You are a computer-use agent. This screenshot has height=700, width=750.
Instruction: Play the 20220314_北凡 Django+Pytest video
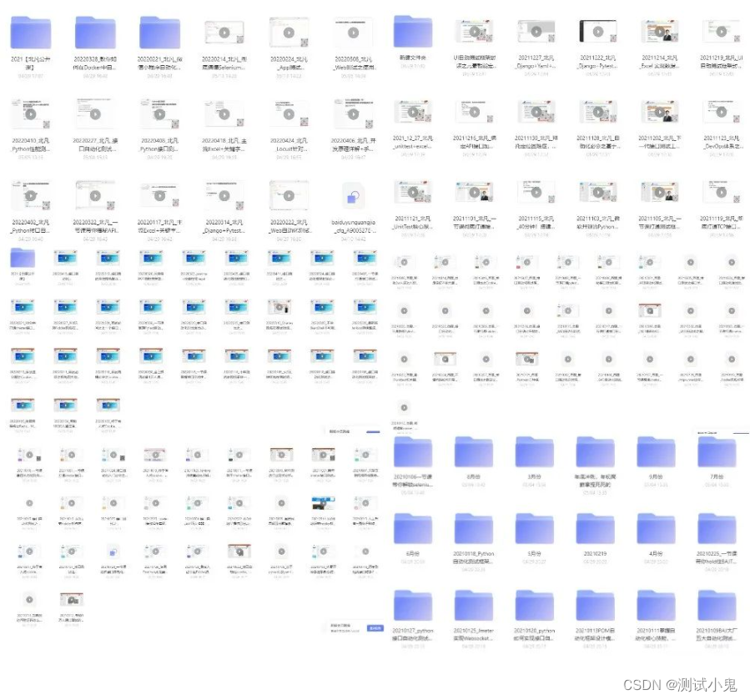pyautogui.click(x=224, y=196)
